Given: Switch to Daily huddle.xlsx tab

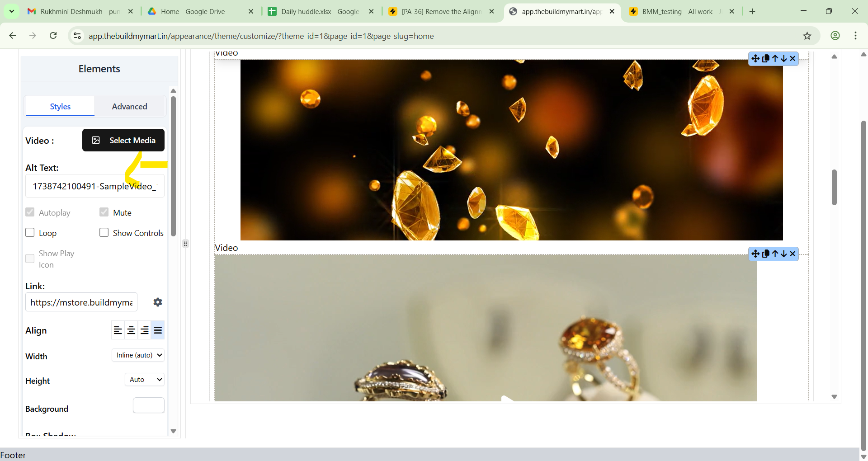Looking at the screenshot, I should click(320, 11).
